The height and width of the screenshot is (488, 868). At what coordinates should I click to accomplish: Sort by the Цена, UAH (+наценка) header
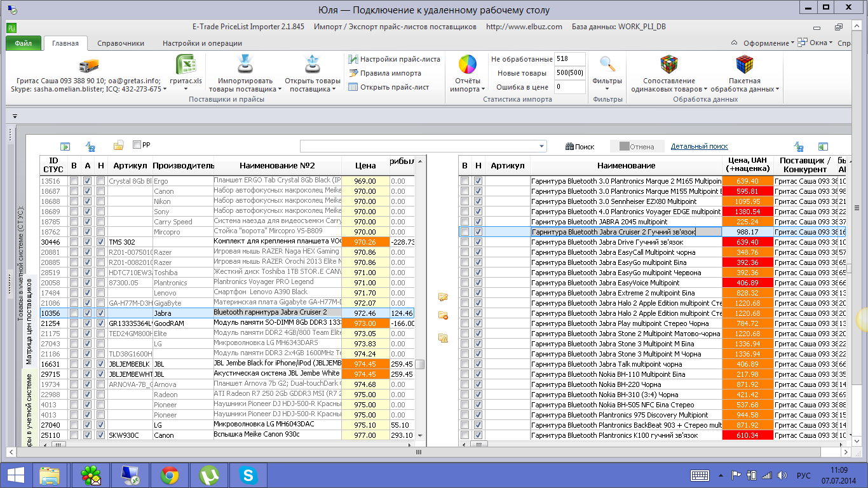pyautogui.click(x=747, y=165)
